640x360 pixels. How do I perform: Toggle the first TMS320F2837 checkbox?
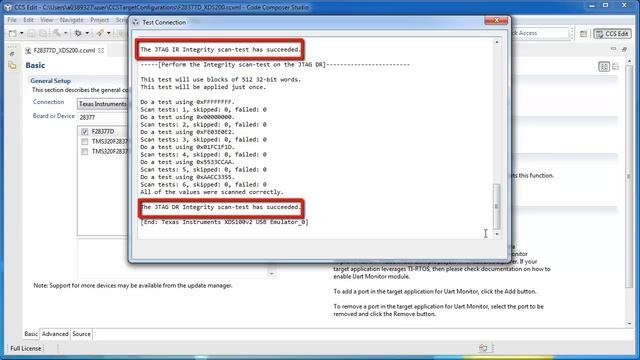pos(84,142)
